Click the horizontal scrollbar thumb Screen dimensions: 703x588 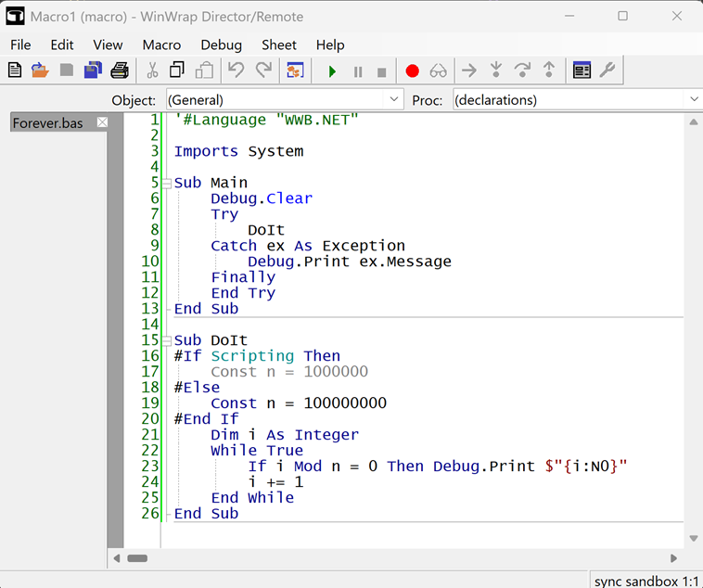[x=137, y=558]
